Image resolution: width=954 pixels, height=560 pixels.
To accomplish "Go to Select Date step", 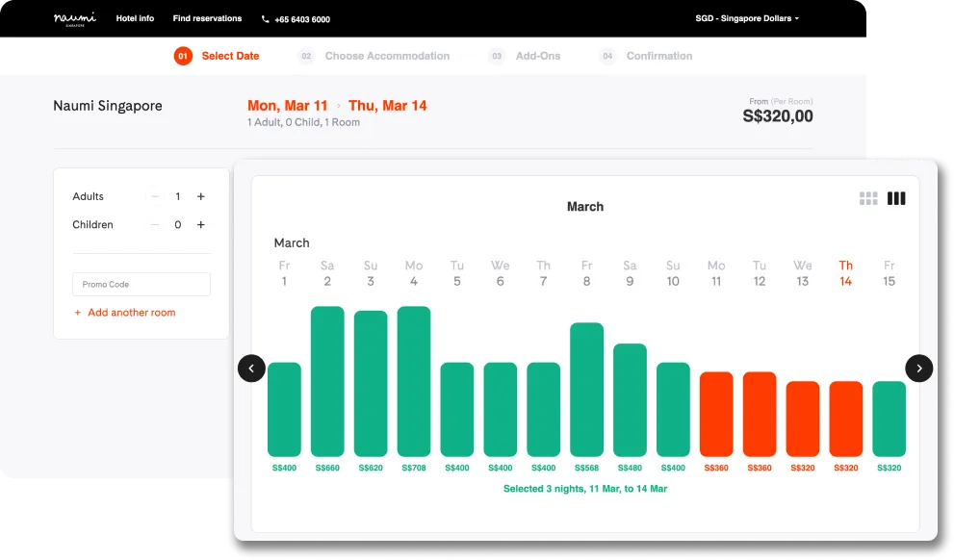I will click(x=217, y=56).
